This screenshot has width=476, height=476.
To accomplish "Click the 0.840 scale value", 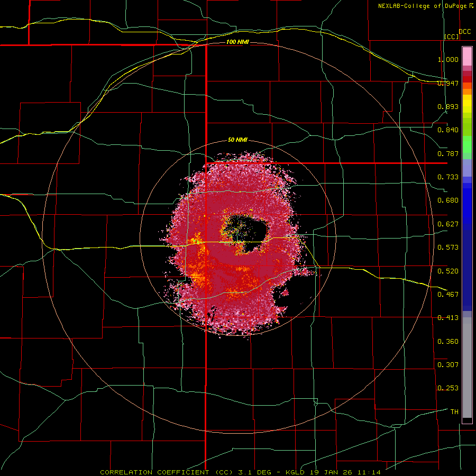I will 448,130.
